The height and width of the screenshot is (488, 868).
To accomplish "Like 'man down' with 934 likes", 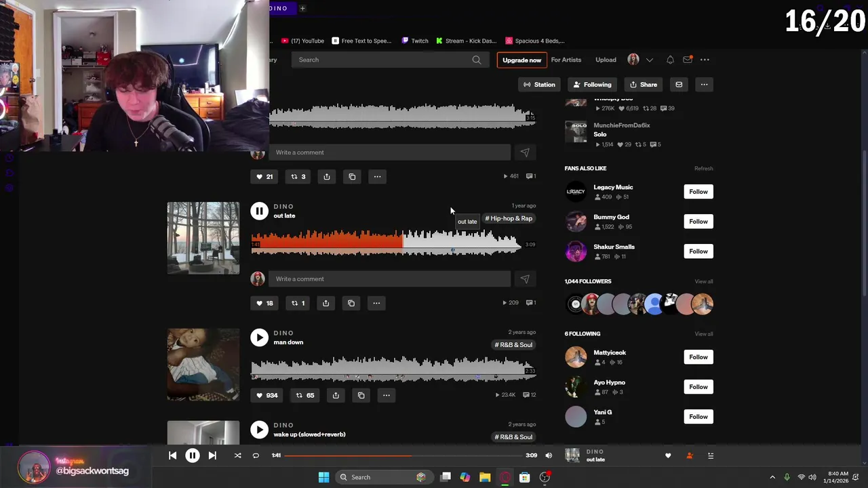I will (267, 395).
